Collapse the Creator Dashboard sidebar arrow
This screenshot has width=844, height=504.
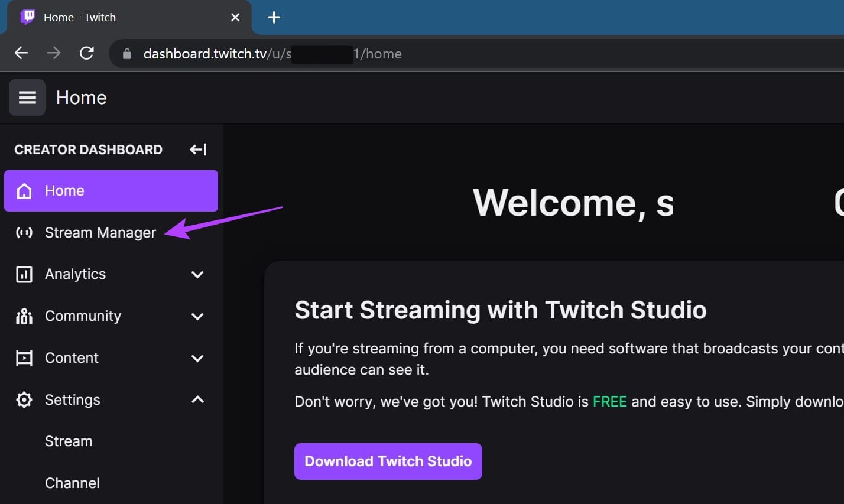point(198,149)
